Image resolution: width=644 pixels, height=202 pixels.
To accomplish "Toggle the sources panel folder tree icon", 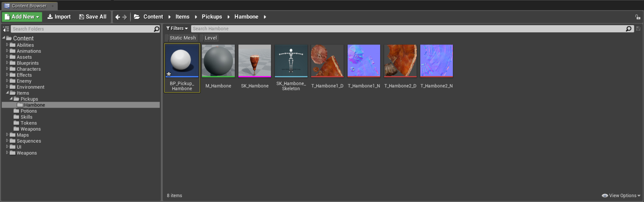I will click(6, 29).
